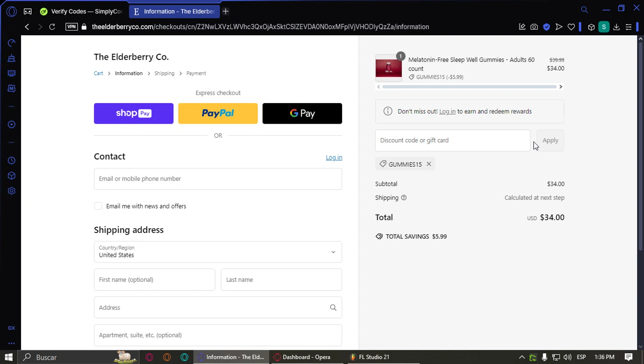Reload the current page

pyautogui.click(x=52, y=27)
